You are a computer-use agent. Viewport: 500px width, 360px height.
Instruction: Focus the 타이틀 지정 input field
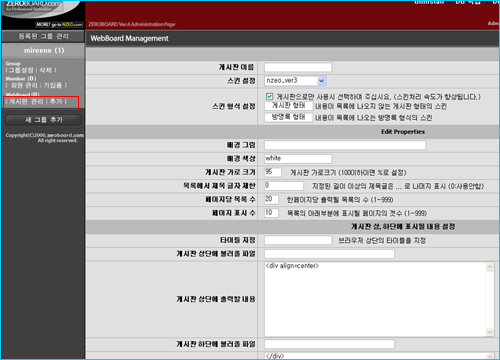point(298,240)
